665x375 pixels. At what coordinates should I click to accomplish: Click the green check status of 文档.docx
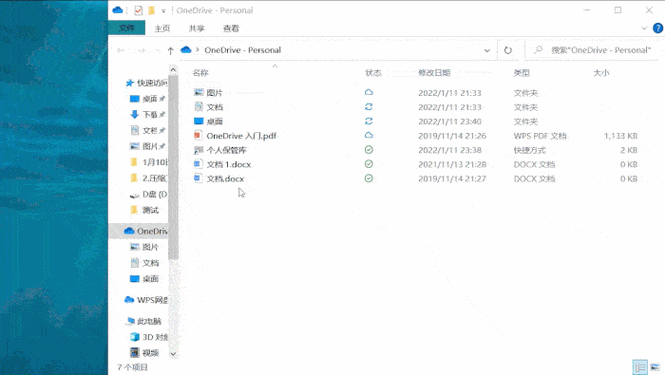pos(369,178)
